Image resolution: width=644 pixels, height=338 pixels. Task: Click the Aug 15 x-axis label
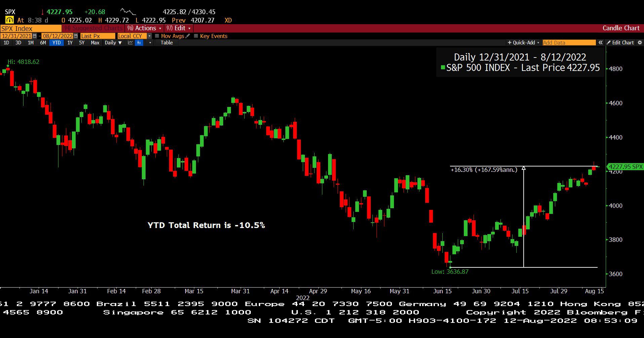click(594, 291)
